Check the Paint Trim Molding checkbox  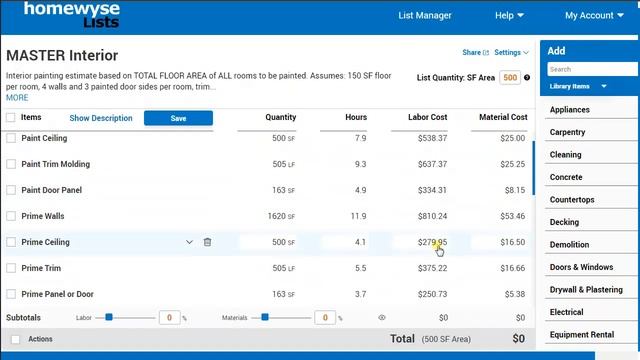tap(11, 164)
